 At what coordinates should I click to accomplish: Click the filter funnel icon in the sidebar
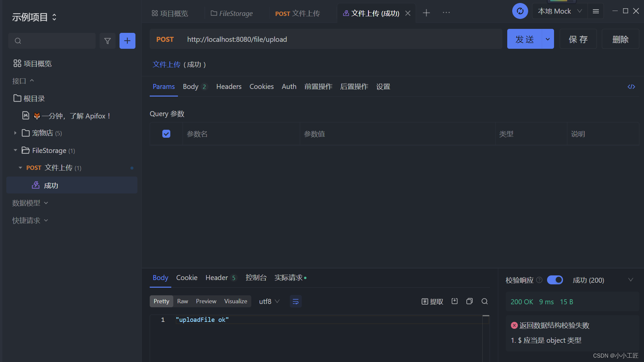point(107,41)
